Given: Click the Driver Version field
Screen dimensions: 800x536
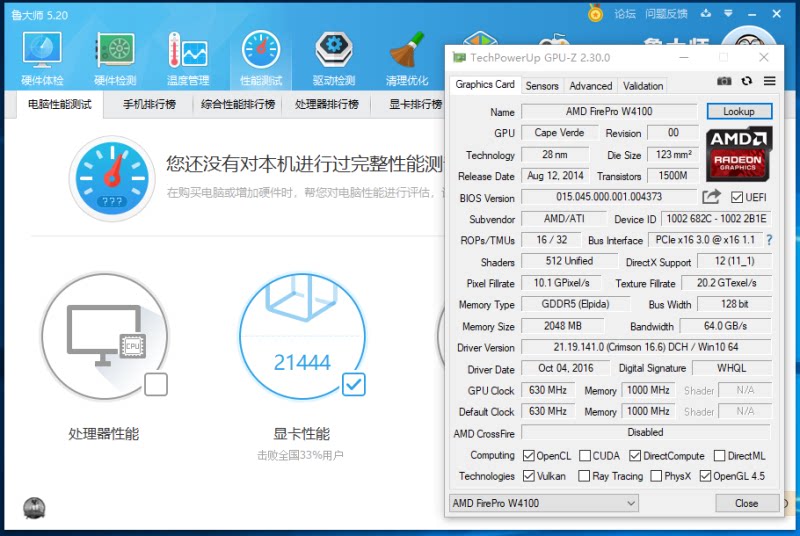Looking at the screenshot, I should [x=646, y=347].
